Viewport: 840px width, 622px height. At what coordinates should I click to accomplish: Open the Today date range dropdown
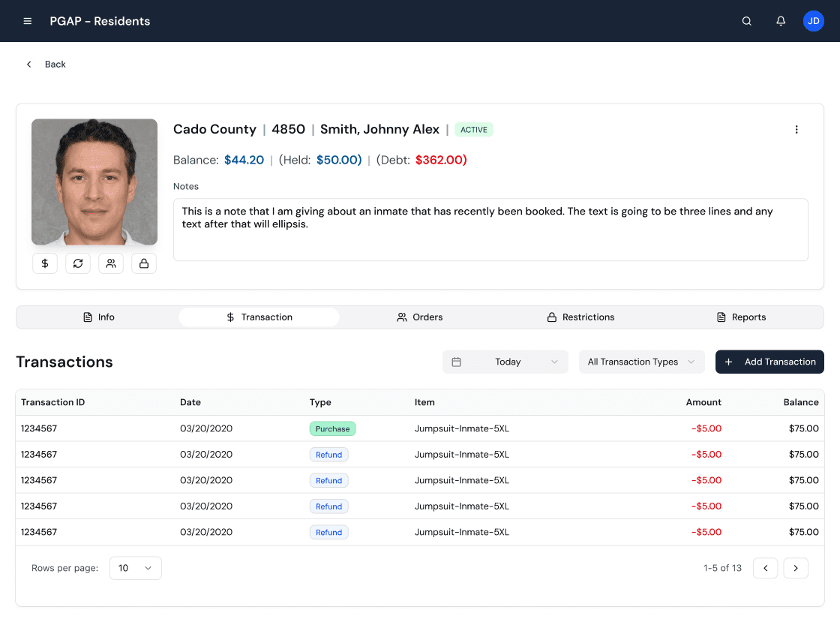pyautogui.click(x=505, y=362)
